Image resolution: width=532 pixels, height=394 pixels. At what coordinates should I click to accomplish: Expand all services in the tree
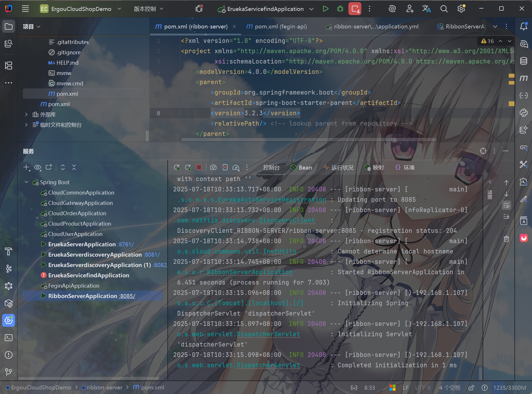[63, 167]
